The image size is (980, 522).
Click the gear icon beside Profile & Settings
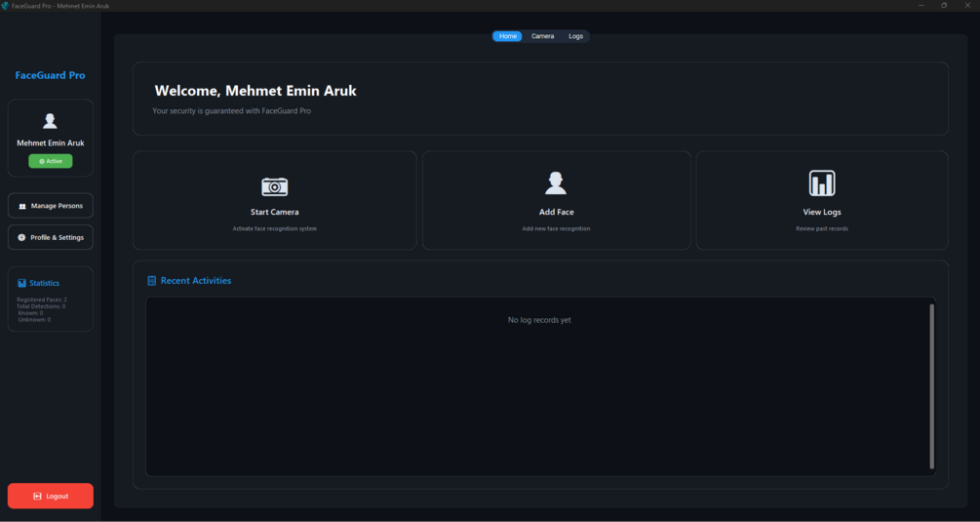click(x=21, y=237)
